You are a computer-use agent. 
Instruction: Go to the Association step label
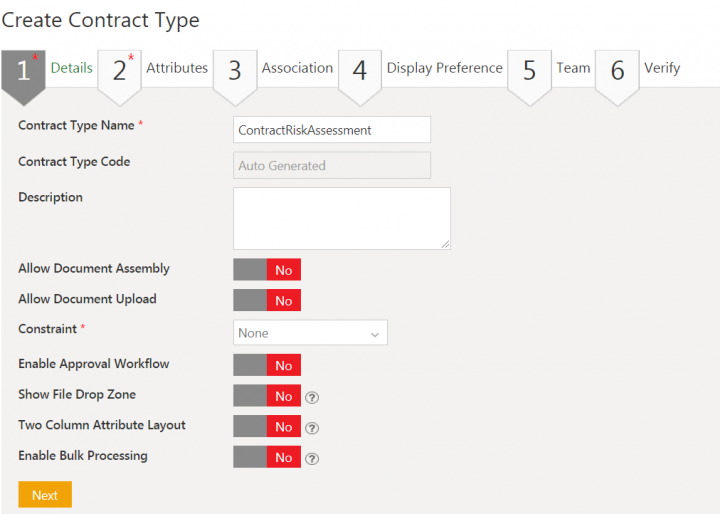click(x=298, y=68)
